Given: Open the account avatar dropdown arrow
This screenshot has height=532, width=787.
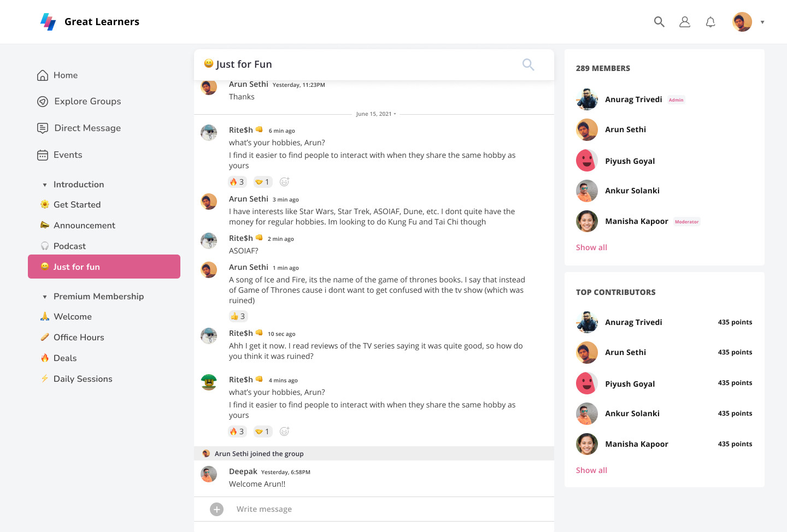Looking at the screenshot, I should coord(762,22).
